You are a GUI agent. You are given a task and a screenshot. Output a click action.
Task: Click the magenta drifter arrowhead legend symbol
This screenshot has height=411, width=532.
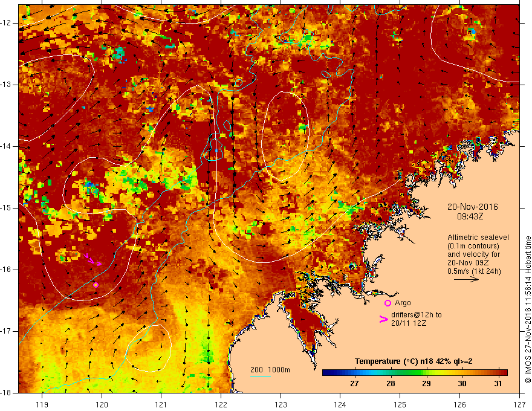coord(383,319)
